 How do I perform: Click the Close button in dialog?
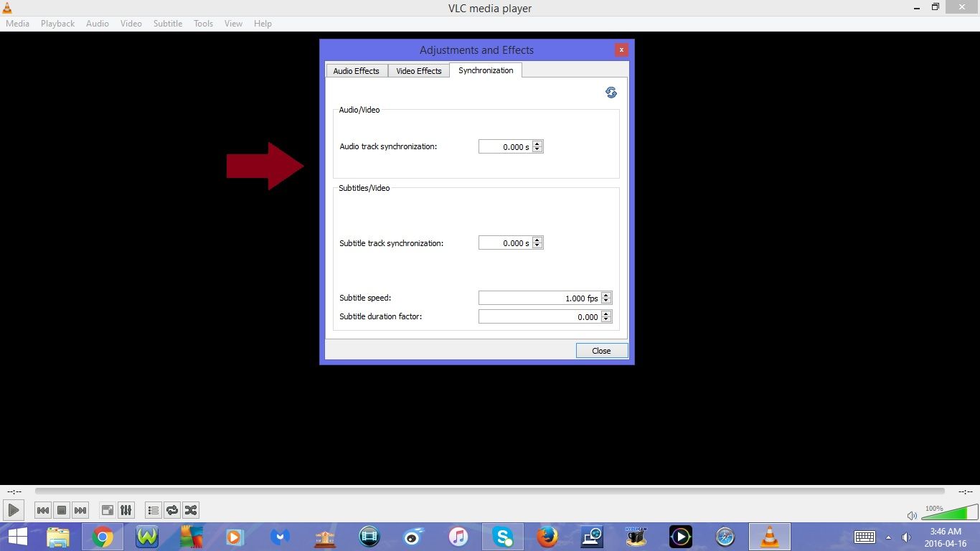coord(601,351)
